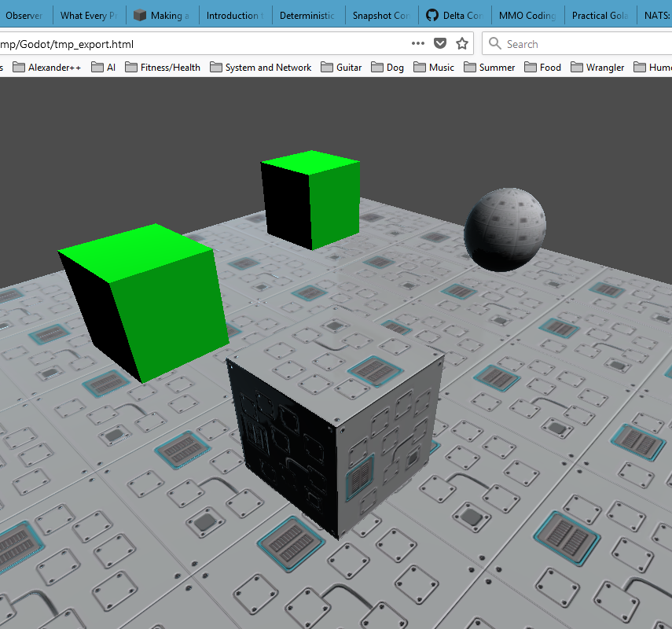This screenshot has height=629, width=672.
Task: Click the folder icon beside AI bookmark
Action: (x=96, y=67)
